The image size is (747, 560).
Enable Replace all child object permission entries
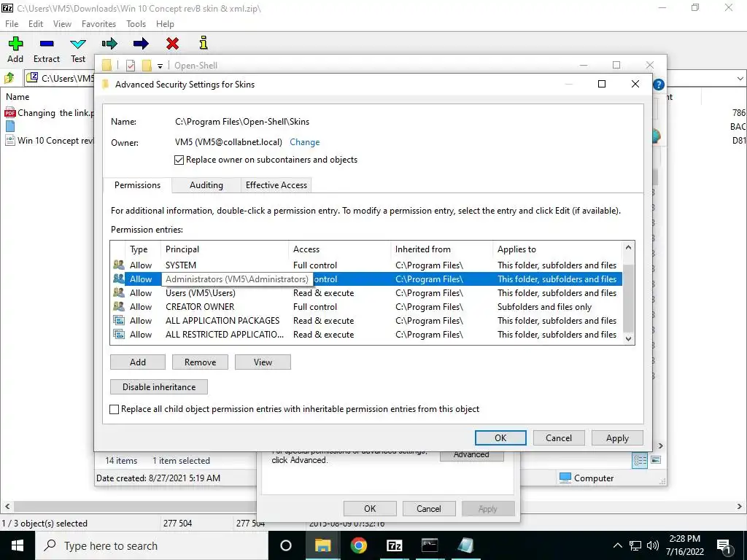pos(115,409)
